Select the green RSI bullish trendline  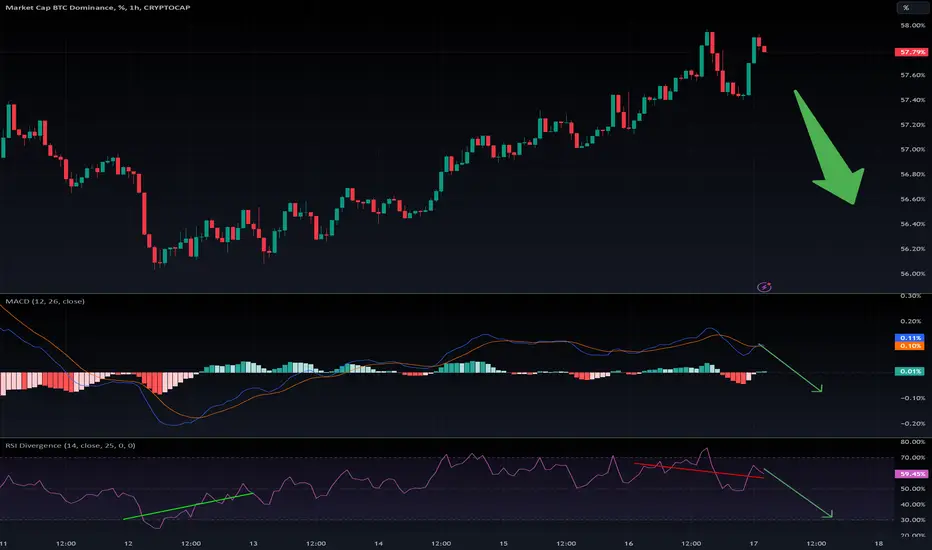188,506
